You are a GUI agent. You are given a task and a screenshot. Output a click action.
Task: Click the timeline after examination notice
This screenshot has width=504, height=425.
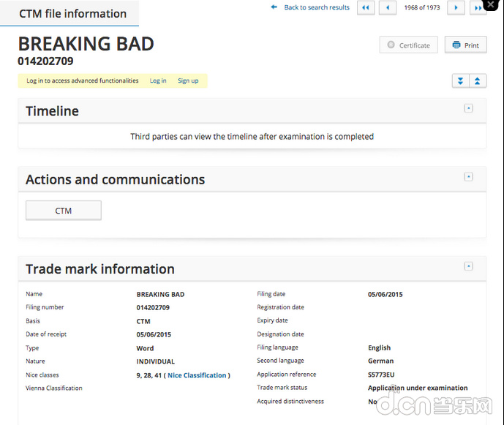click(x=252, y=137)
